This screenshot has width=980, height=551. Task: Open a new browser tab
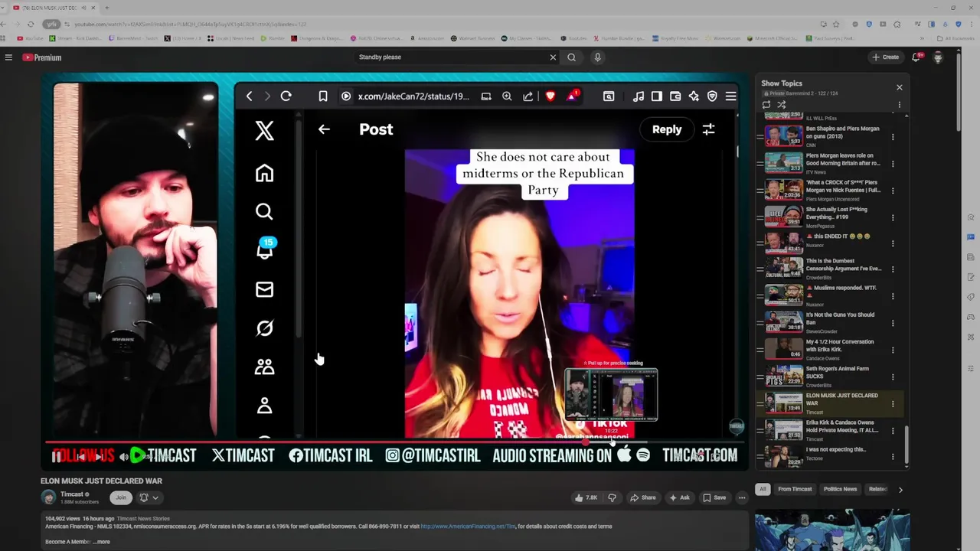pos(106,8)
